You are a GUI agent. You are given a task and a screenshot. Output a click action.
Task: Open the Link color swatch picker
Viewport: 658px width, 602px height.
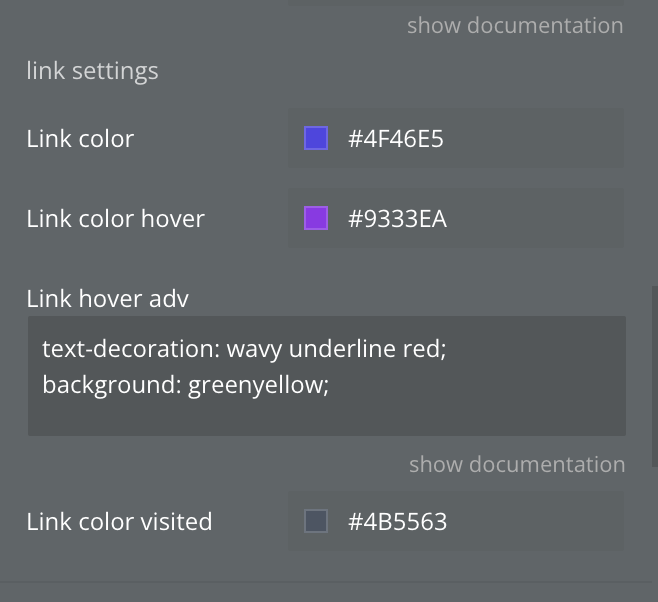pos(316,138)
